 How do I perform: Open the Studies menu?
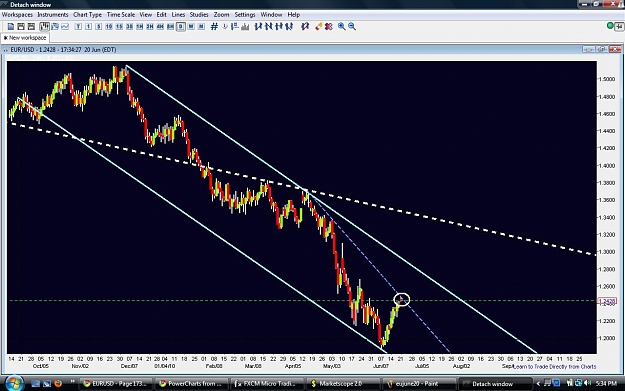[199, 15]
